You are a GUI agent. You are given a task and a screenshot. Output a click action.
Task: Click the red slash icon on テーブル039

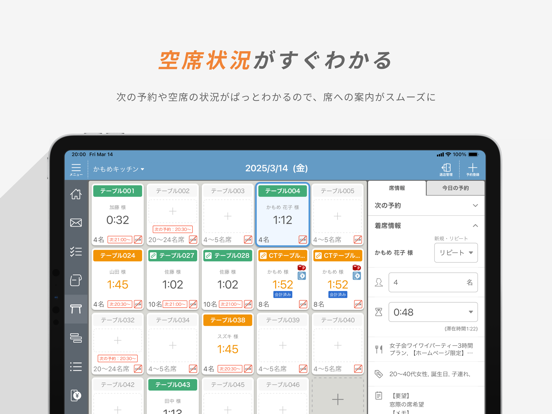(x=303, y=369)
